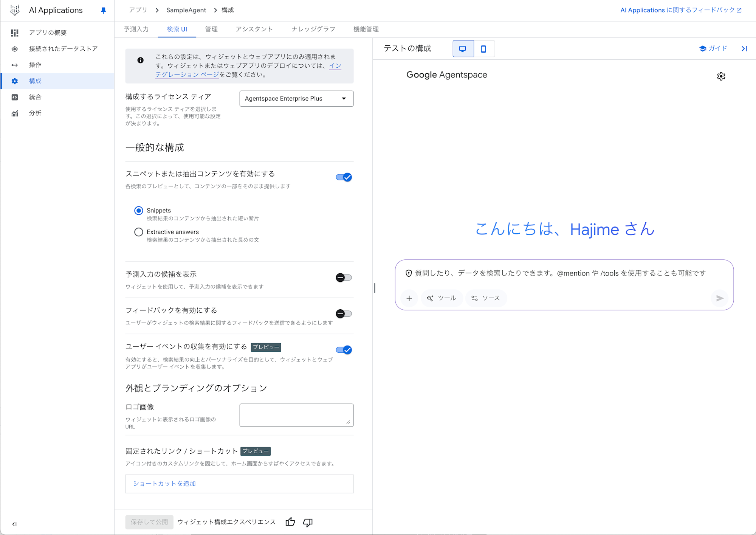Click the こんにちは、Hajime さん greeting
The height and width of the screenshot is (535, 756).
click(564, 229)
